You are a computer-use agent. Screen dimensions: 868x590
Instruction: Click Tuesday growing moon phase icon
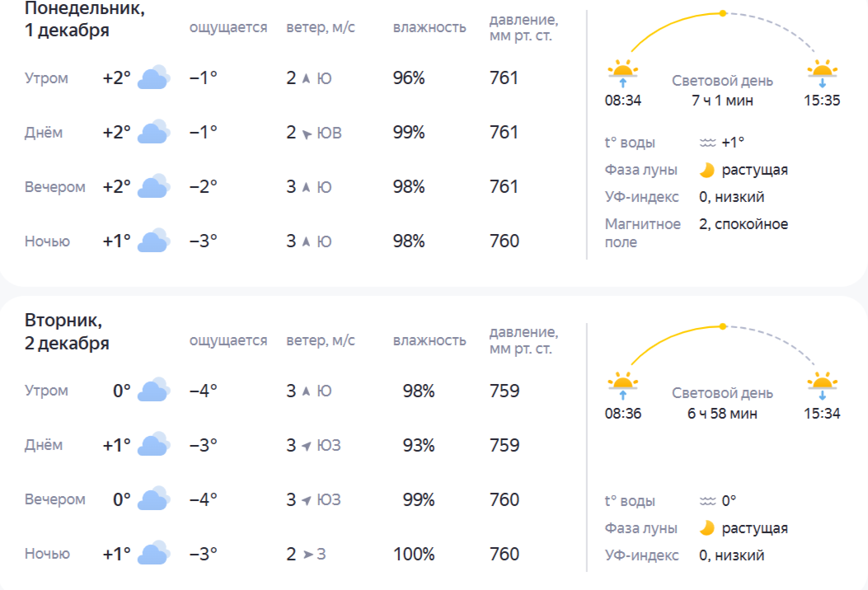tap(706, 528)
